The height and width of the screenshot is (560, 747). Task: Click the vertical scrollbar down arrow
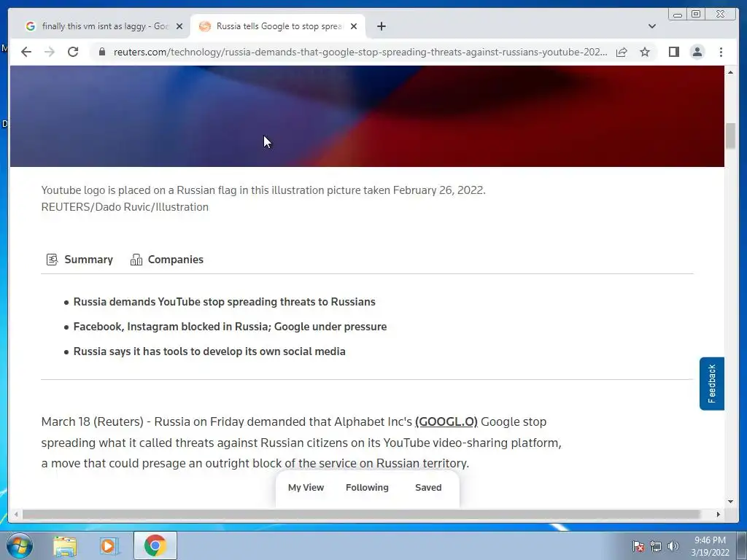click(730, 502)
